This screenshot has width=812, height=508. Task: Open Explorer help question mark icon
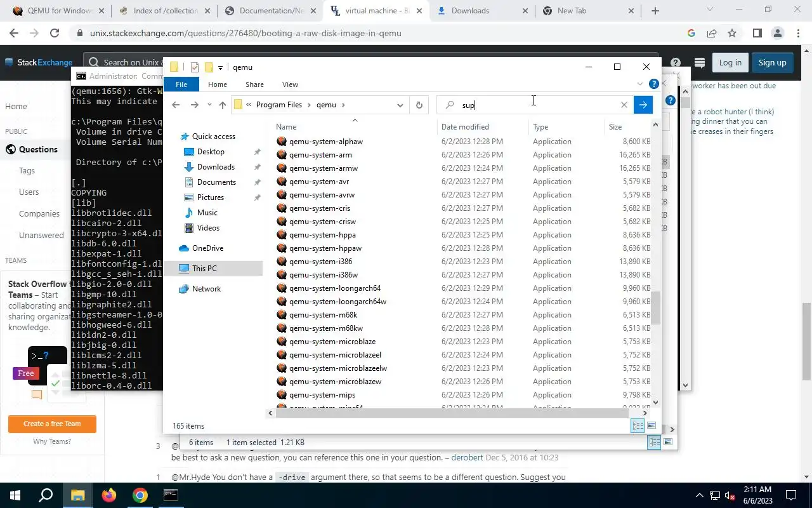point(654,84)
